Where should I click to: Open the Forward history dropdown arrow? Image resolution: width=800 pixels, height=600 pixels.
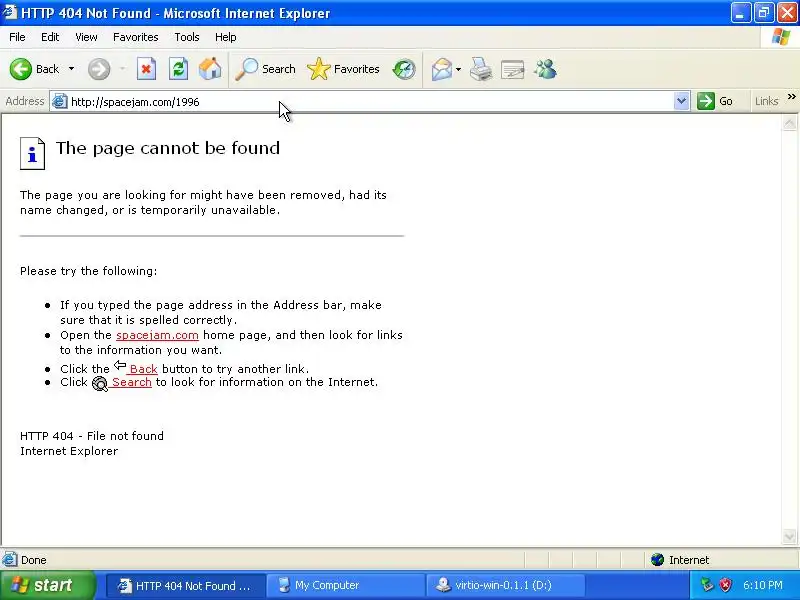point(122,69)
